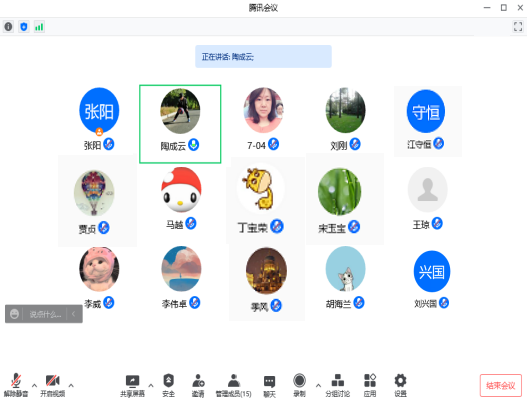Open the security shield menu in toolbar
This screenshot has width=528, height=403.
click(x=168, y=385)
